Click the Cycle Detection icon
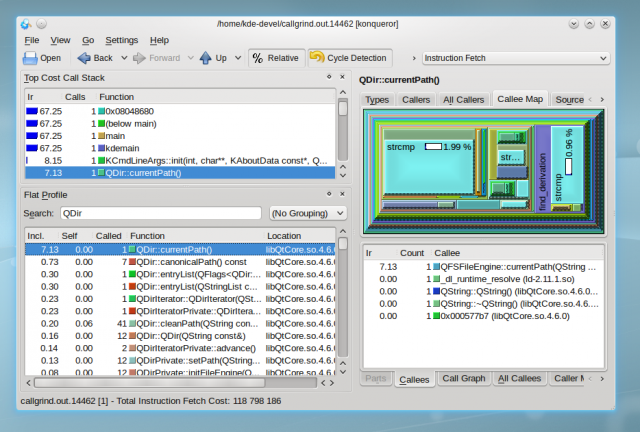The image size is (640, 432). point(316,58)
